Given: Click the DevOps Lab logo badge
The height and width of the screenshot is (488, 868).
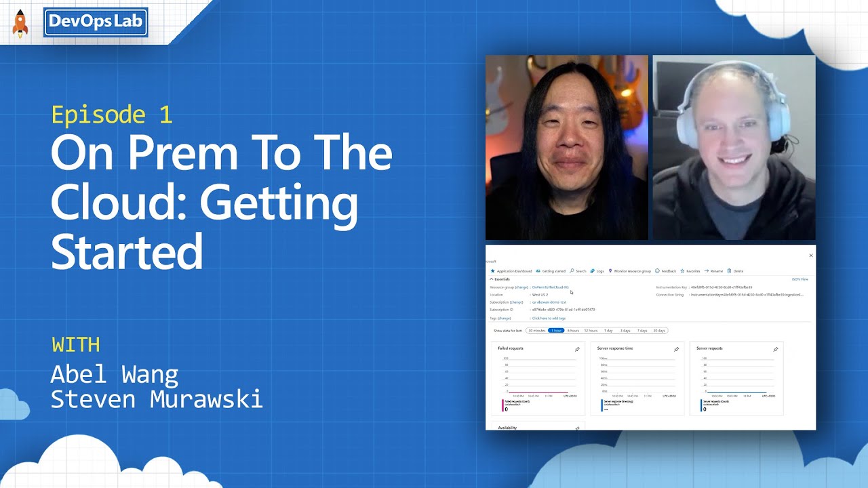Looking at the screenshot, I should 96,22.
